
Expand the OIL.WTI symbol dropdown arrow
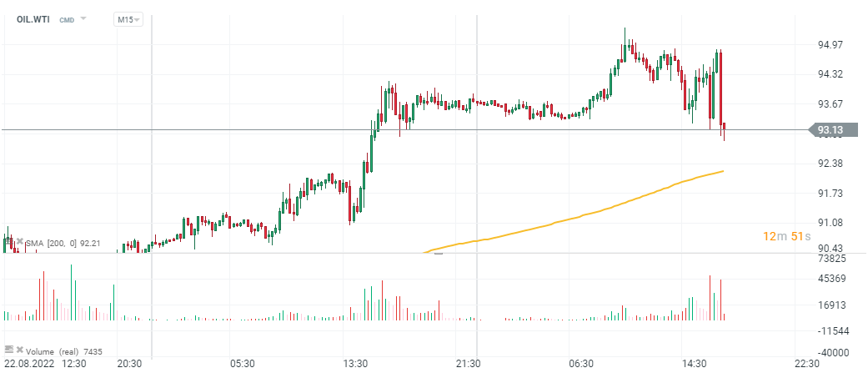click(83, 18)
